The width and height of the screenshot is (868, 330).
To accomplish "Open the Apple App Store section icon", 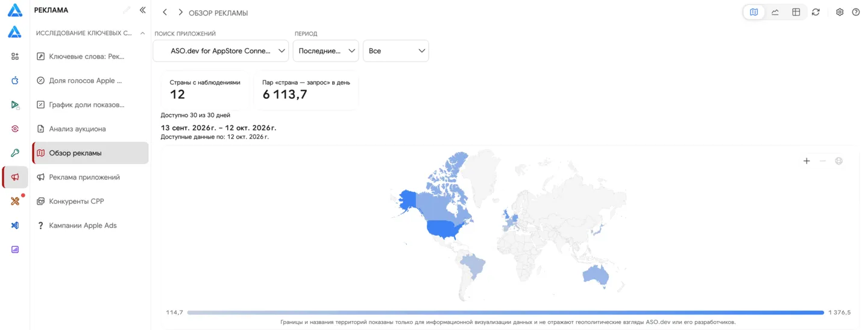I will coord(15,80).
